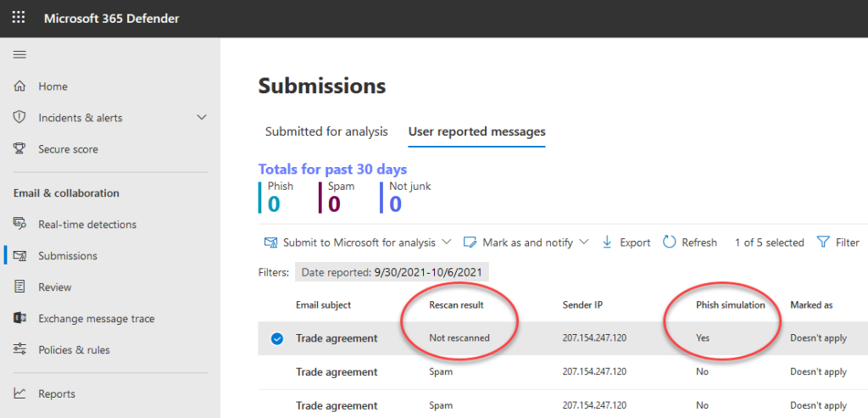The height and width of the screenshot is (418, 868).
Task: Select the Real-time detections icon
Action: coord(19,225)
